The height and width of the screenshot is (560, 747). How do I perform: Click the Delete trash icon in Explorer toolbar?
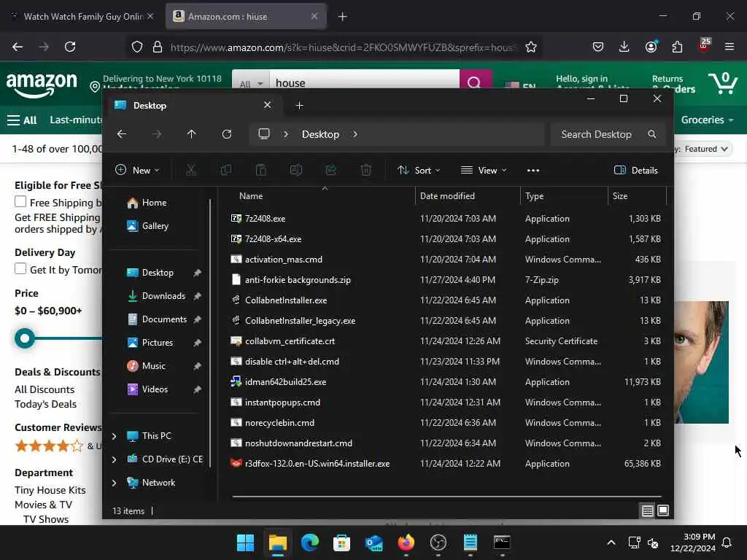tap(366, 170)
